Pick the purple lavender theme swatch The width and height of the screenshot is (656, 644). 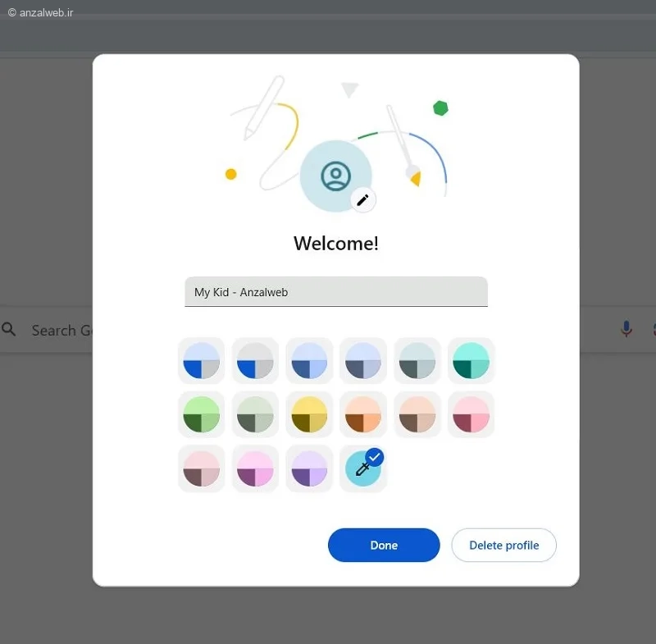pos(309,468)
